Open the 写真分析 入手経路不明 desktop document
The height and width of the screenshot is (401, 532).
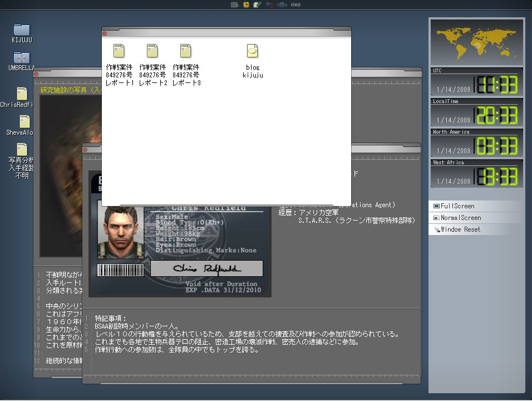(21, 161)
